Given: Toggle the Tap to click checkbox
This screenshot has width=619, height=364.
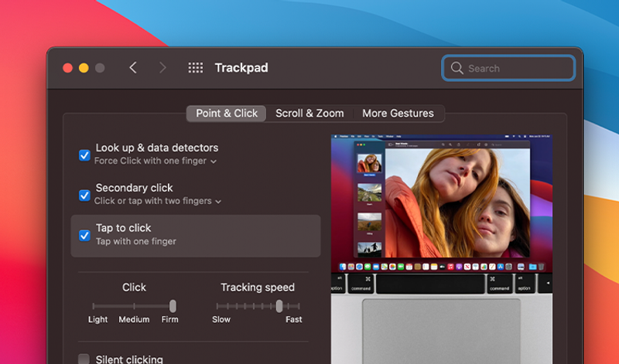Looking at the screenshot, I should click(x=84, y=236).
